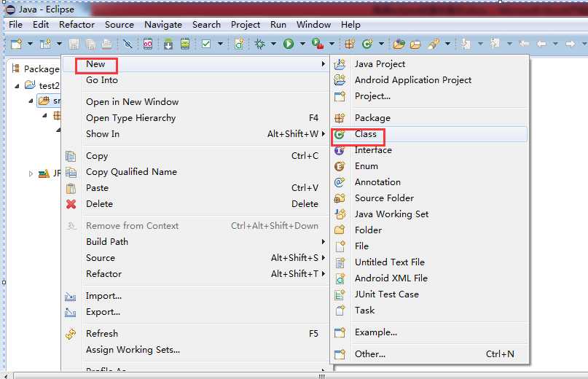Select Class in New submenu
This screenshot has height=379, width=588.
(x=430, y=134)
